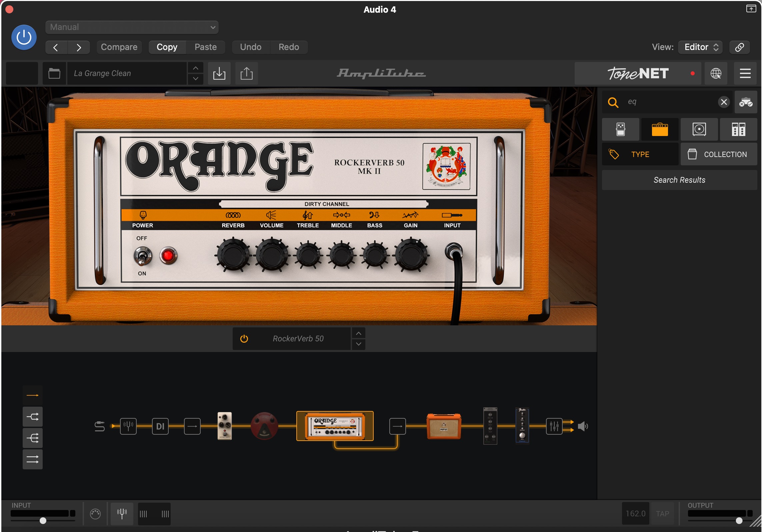762x532 pixels.
Task: Click the export share preset icon
Action: click(247, 73)
